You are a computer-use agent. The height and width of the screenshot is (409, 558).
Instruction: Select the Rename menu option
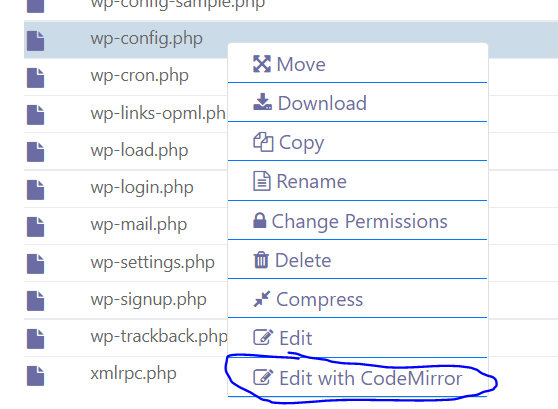[x=357, y=181]
